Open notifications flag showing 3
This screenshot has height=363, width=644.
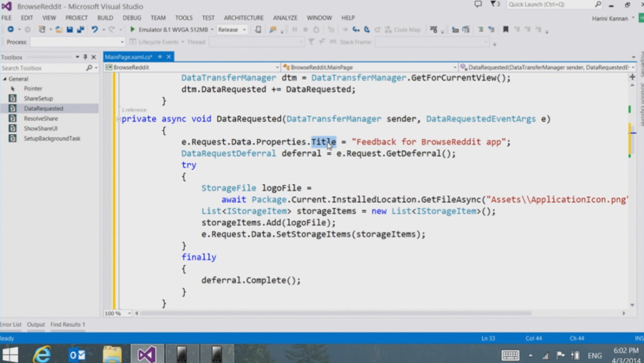tap(495, 4)
